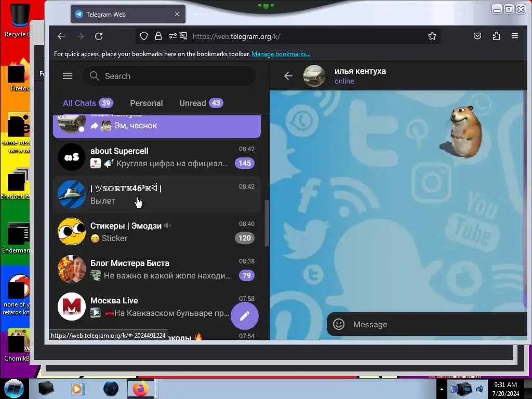The height and width of the screenshot is (399, 532).
Task: Click the chat list scrollbar thumb
Action: pos(267,223)
